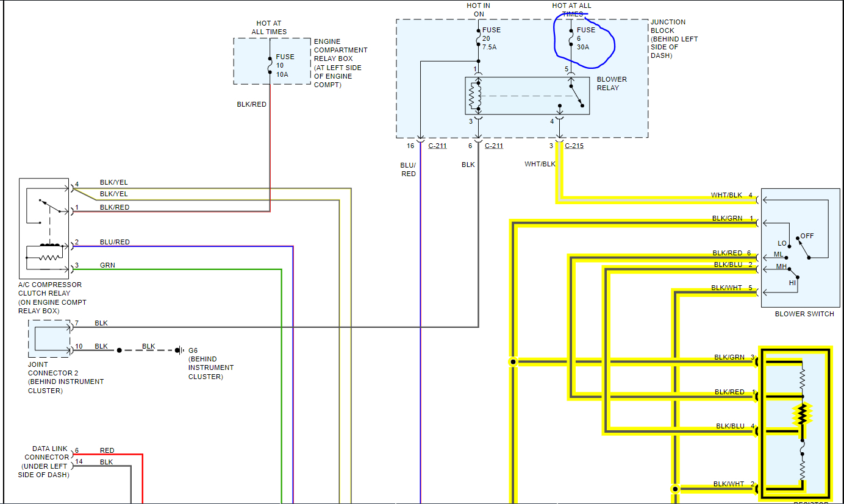
Task: Open the C-211 connector link beside pin 6
Action: click(495, 146)
